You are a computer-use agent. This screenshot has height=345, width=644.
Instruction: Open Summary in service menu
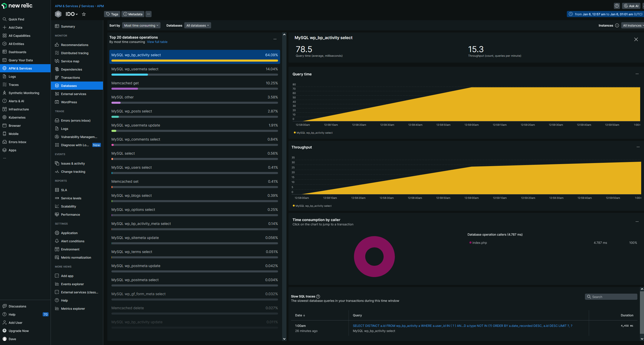pos(77,26)
